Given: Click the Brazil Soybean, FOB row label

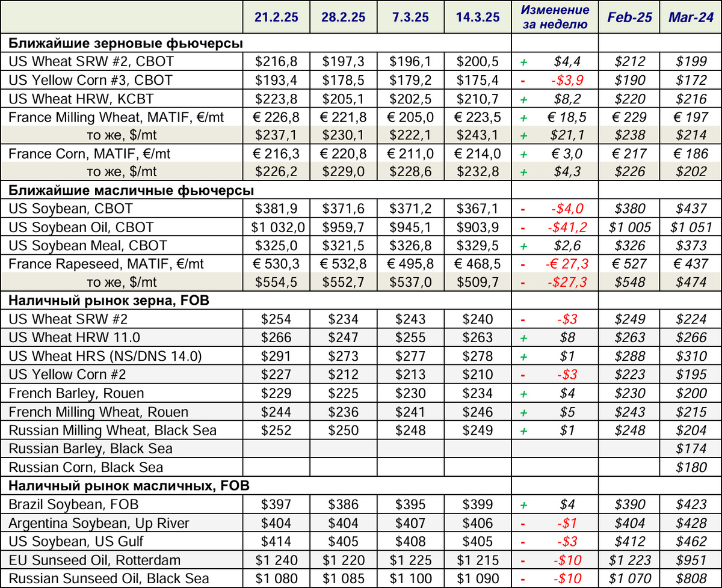Looking at the screenshot, I should (x=74, y=504).
